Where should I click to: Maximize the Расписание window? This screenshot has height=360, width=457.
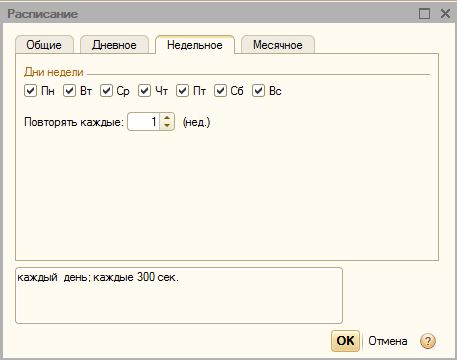pos(424,14)
